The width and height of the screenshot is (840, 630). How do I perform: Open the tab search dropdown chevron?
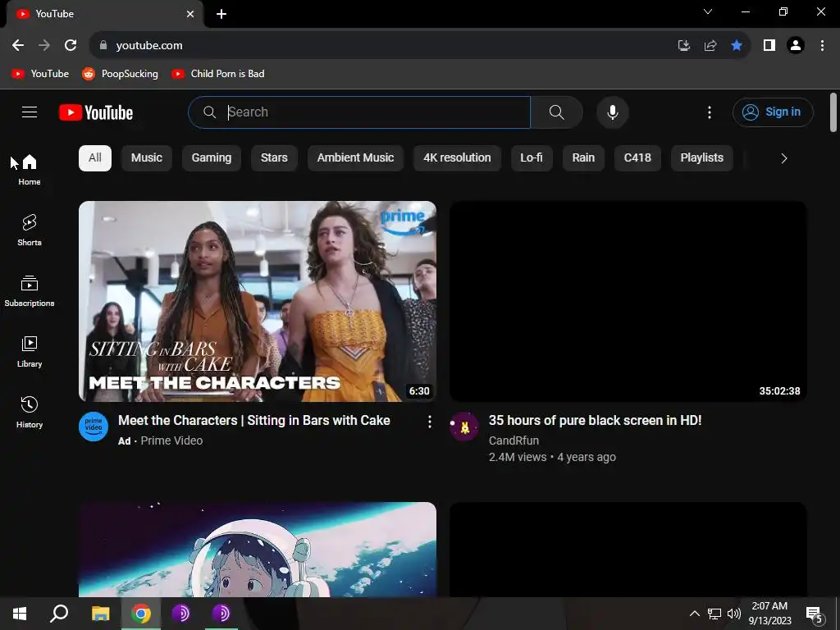tap(708, 11)
